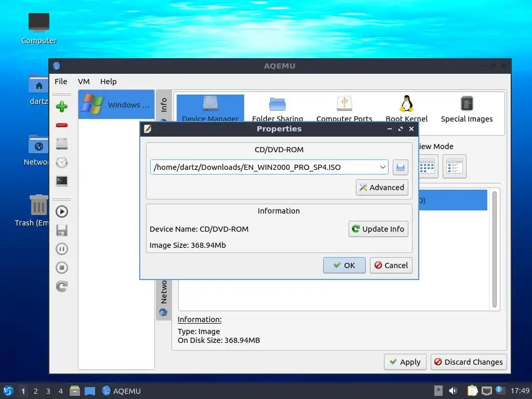The width and height of the screenshot is (532, 399).
Task: Click the floppy save VM state icon
Action: tap(62, 230)
